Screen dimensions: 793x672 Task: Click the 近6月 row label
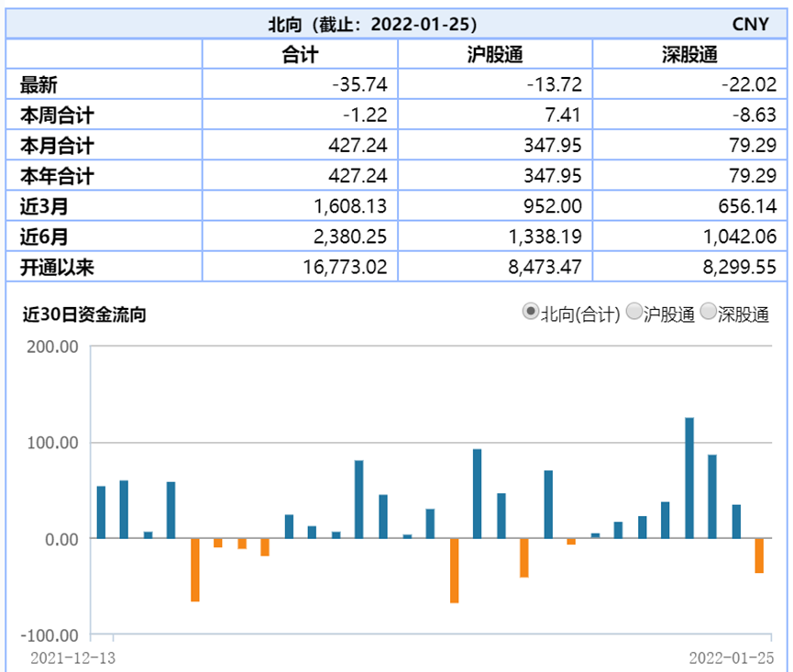point(43,237)
